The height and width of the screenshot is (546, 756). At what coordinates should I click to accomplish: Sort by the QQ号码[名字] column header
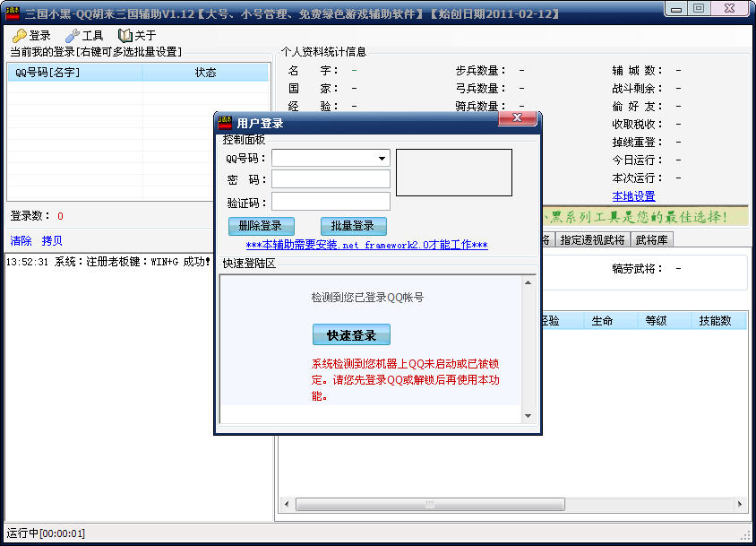[75, 73]
